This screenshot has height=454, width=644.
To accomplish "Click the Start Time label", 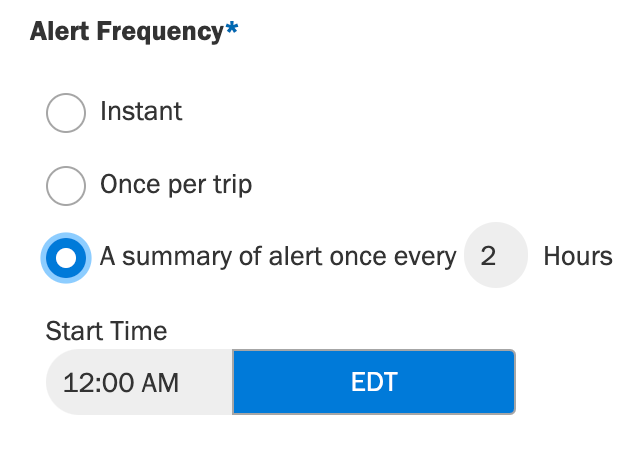I will tap(106, 331).
